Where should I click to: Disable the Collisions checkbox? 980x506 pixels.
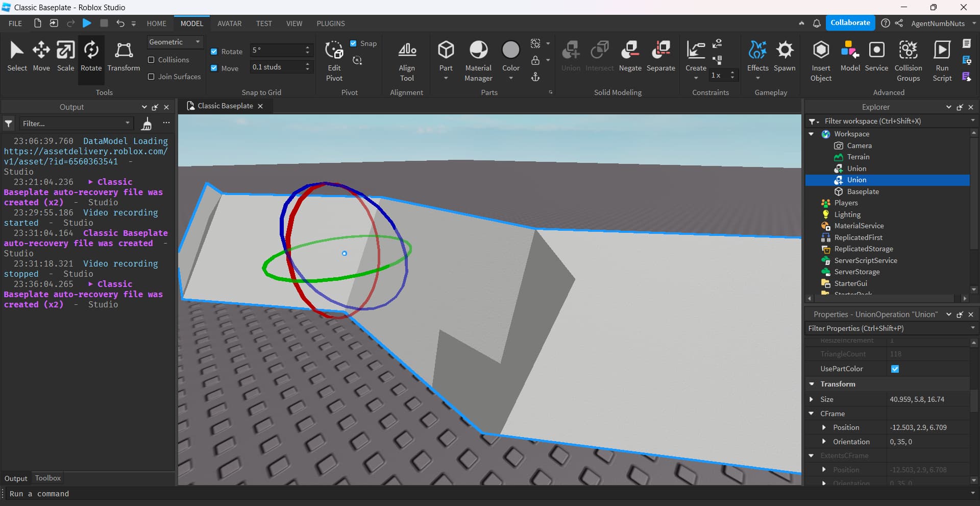click(x=151, y=60)
